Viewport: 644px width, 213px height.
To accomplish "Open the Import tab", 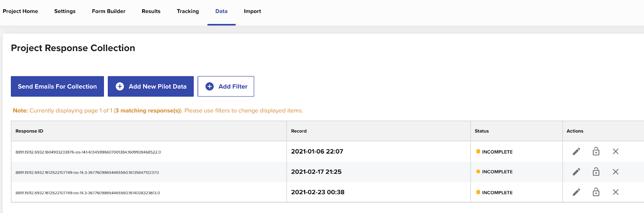I will (x=252, y=11).
